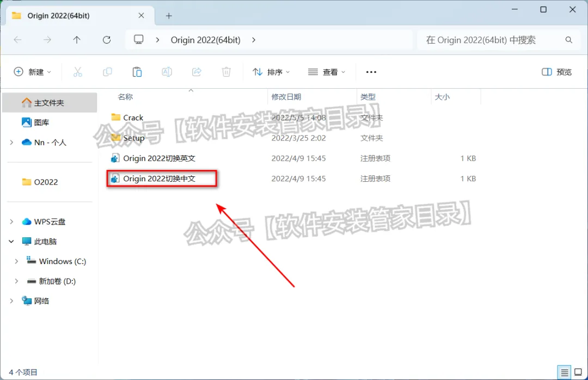The width and height of the screenshot is (588, 380).
Task: Click the search magnifier icon
Action: 568,40
